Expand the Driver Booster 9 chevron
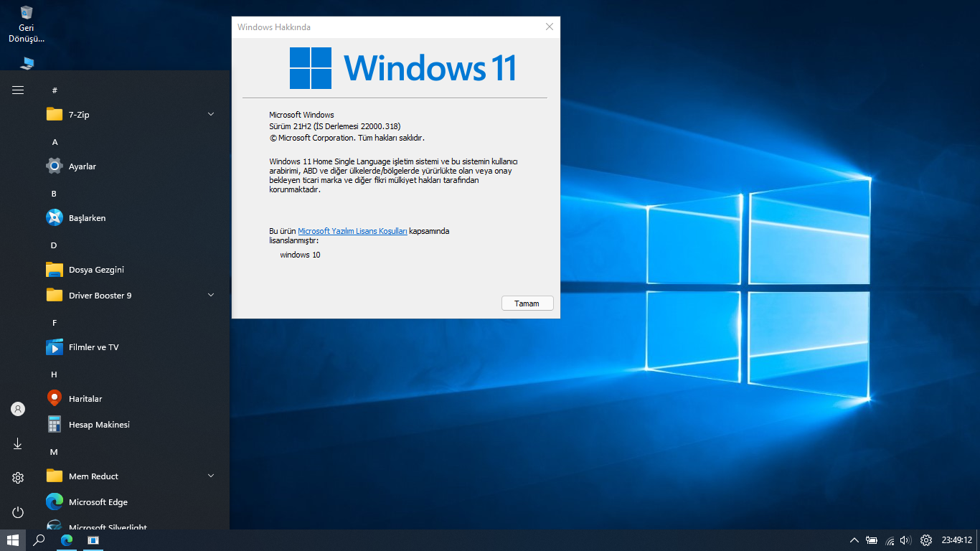980x551 pixels. tap(211, 295)
